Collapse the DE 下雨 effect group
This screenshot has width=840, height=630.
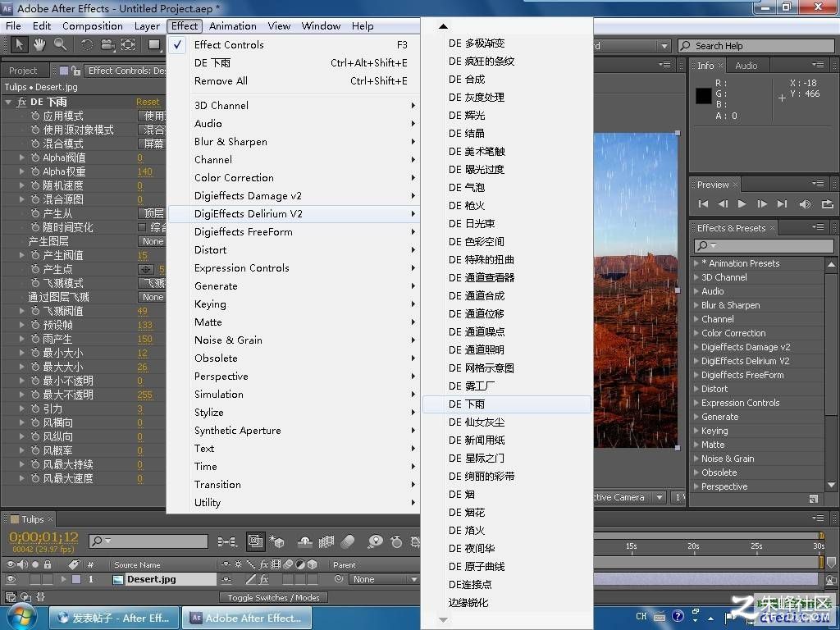pos(8,102)
